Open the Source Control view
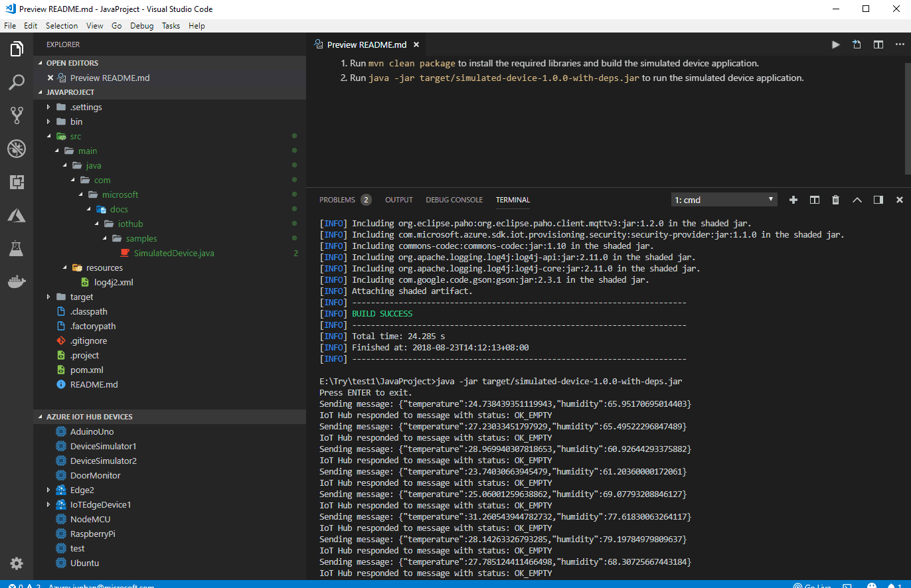Screen dimensions: 911x588 (17, 115)
